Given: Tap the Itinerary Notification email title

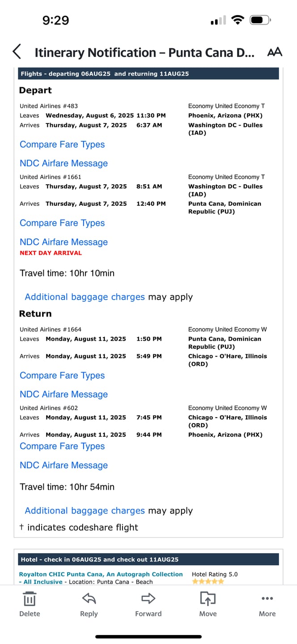Looking at the screenshot, I should (144, 52).
